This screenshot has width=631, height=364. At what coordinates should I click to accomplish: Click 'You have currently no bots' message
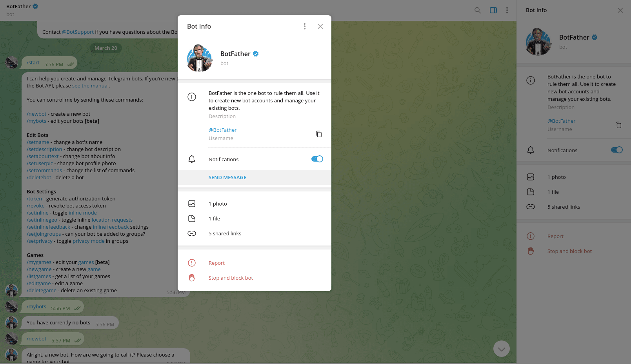[x=70, y=323]
